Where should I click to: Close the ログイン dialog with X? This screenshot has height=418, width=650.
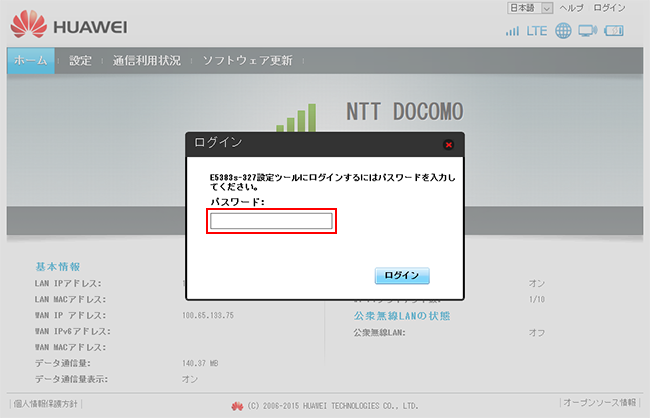click(448, 144)
